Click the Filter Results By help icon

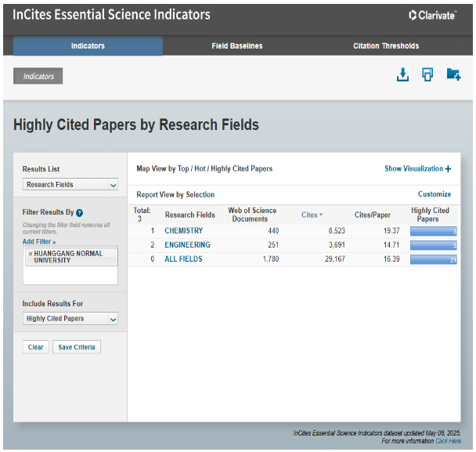click(80, 212)
